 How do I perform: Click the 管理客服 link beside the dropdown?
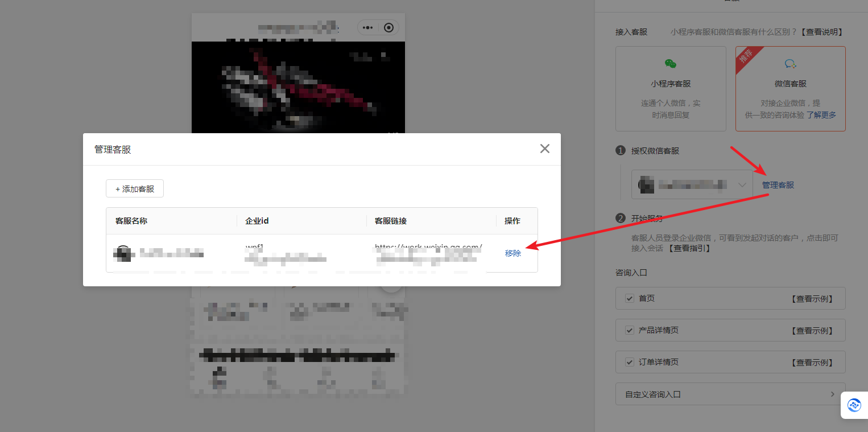(778, 185)
